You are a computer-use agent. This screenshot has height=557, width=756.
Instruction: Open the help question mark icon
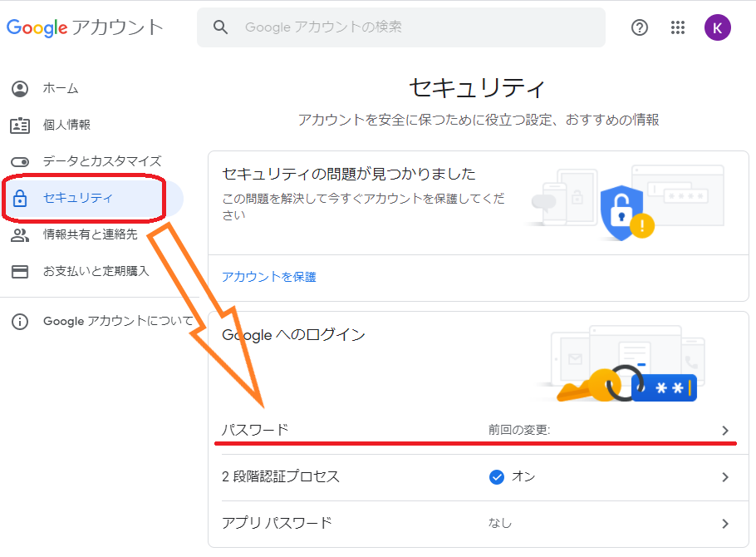click(639, 27)
